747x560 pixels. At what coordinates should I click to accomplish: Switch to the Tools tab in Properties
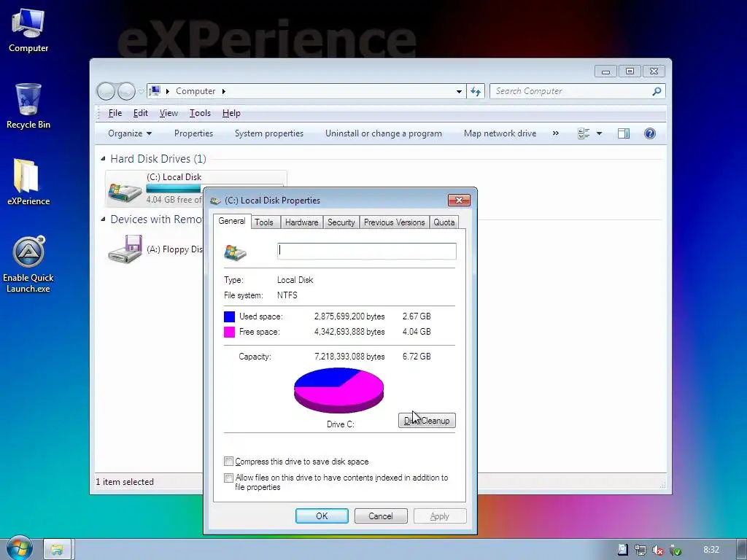pyautogui.click(x=264, y=222)
